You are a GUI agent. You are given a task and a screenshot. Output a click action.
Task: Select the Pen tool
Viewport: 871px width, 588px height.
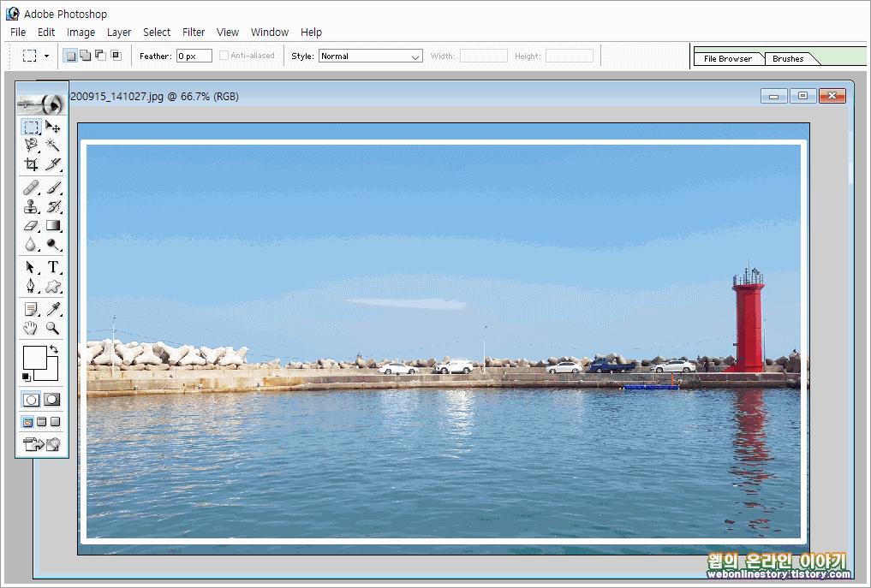(x=31, y=286)
